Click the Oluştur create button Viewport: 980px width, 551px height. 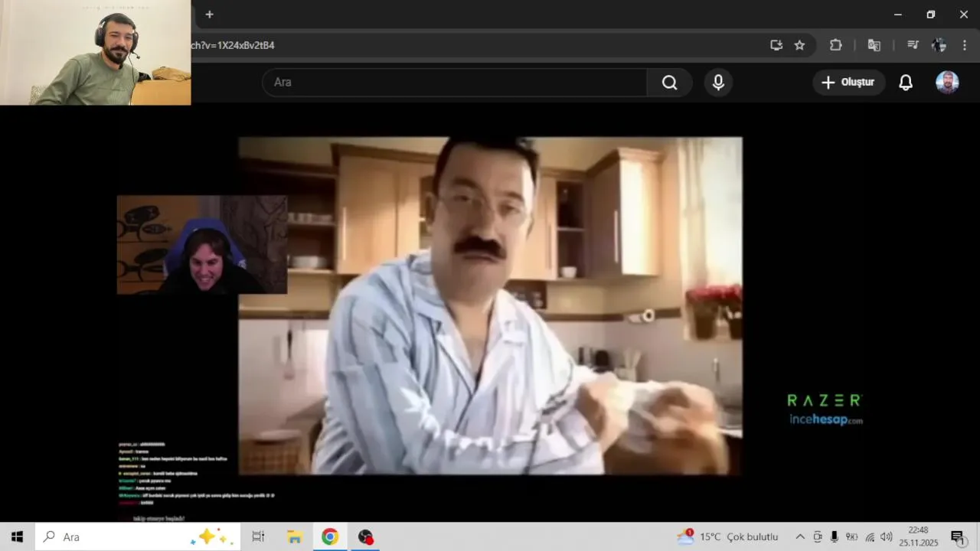[x=849, y=83]
